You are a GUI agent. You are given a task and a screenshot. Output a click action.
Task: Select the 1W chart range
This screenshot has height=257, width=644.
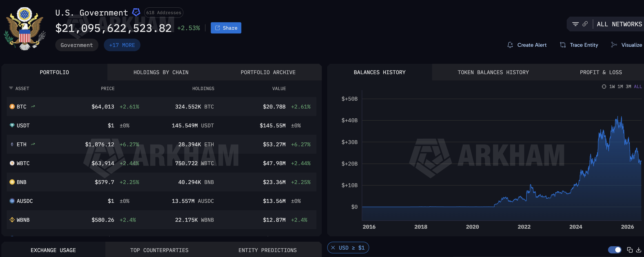[612, 86]
